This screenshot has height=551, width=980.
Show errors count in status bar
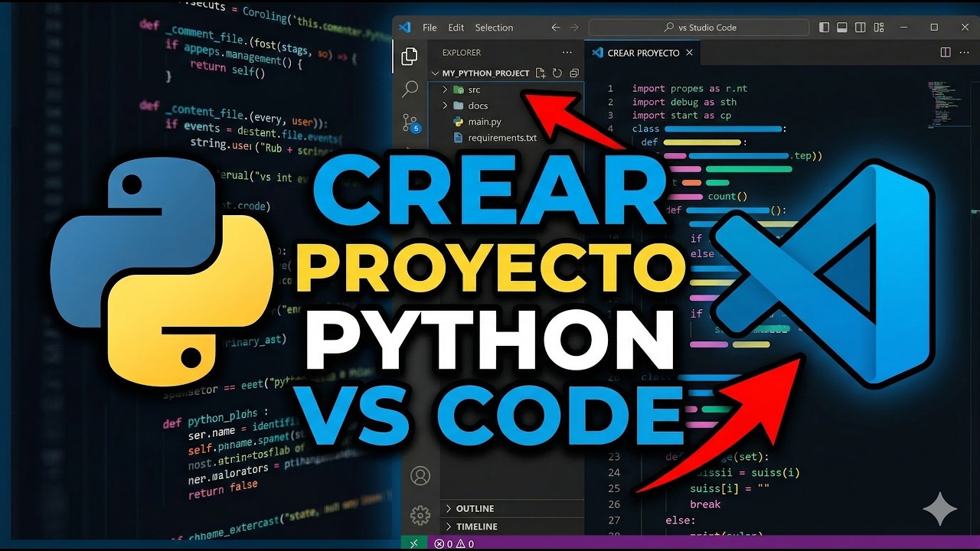(x=444, y=544)
